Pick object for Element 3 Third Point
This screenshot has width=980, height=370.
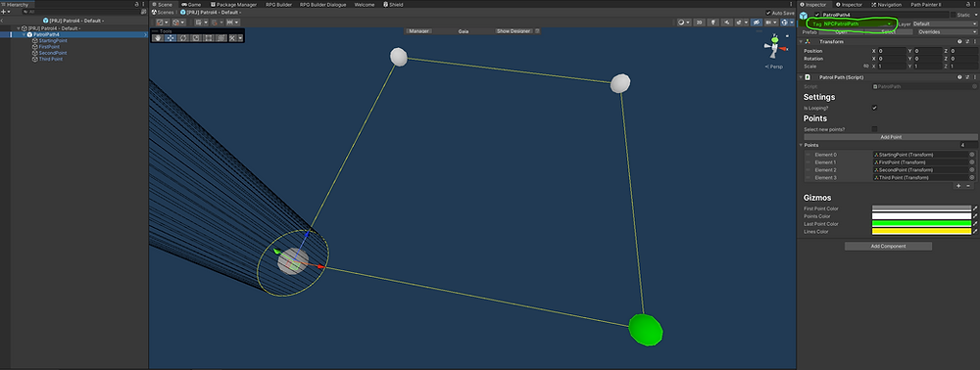972,178
